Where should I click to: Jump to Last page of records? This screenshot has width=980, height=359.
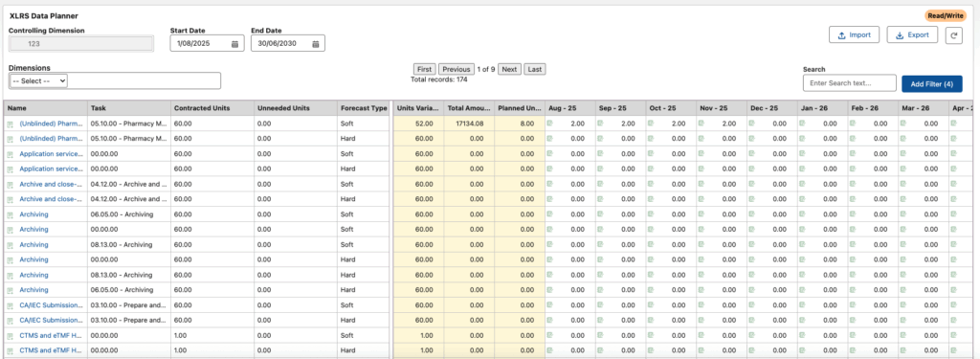point(534,70)
